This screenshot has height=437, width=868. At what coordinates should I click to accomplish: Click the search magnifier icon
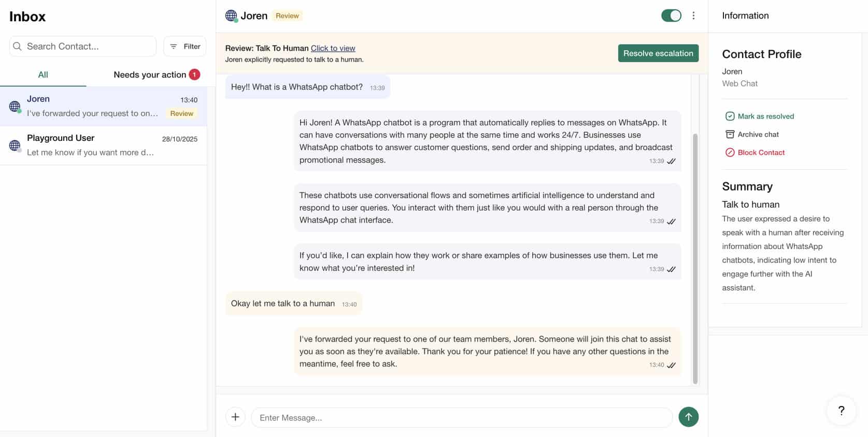coord(18,47)
